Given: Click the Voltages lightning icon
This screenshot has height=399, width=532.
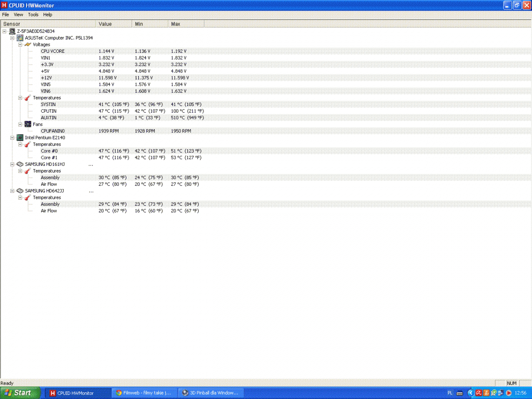Looking at the screenshot, I should 27,44.
